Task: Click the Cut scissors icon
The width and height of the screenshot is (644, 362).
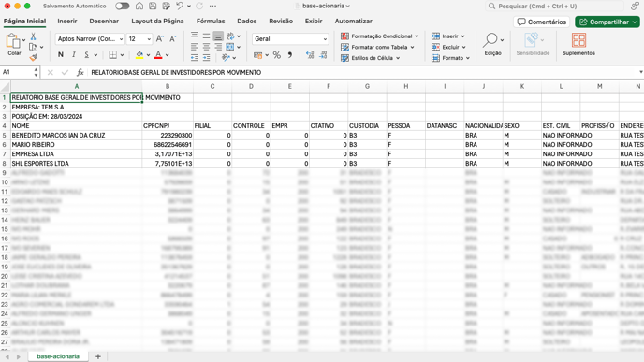Action: click(x=34, y=36)
